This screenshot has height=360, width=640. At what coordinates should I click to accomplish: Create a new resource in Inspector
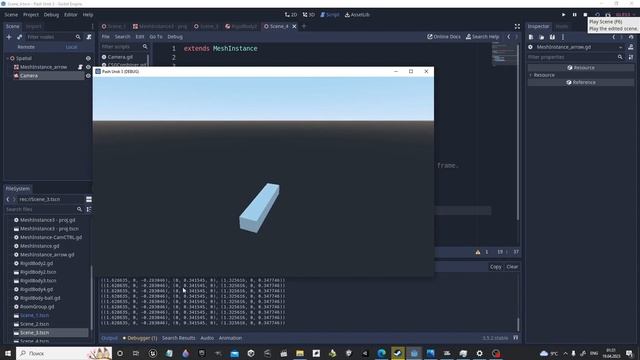coord(531,37)
